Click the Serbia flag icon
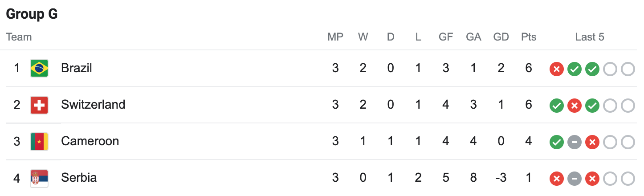 pyautogui.click(x=39, y=178)
